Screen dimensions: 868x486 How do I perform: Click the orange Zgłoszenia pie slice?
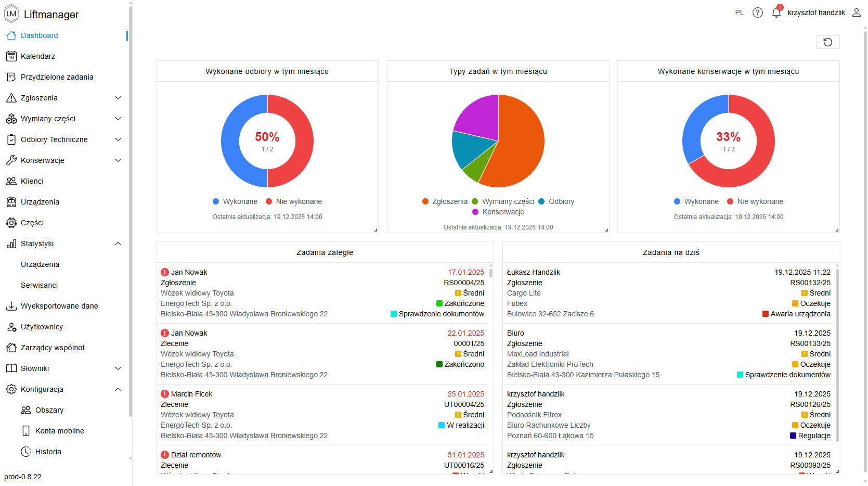520,151
